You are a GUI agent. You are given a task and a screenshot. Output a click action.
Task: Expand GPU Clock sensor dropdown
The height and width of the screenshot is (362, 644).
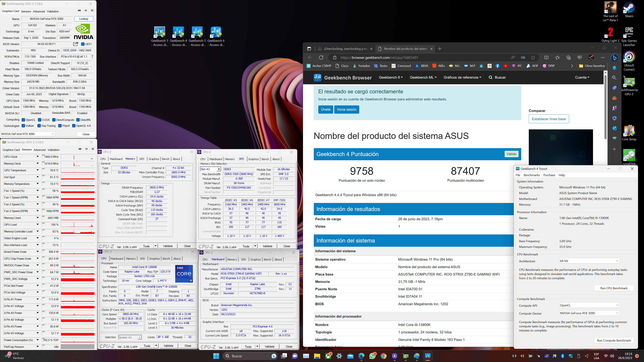point(38,157)
